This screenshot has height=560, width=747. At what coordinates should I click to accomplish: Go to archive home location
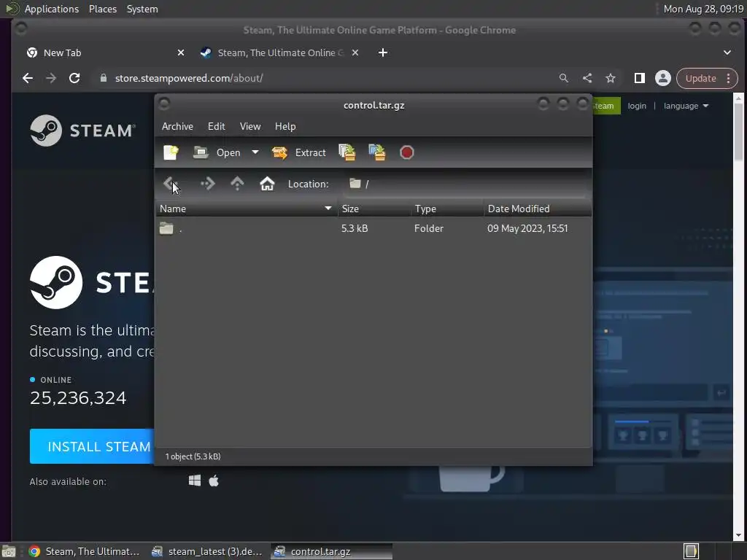click(267, 184)
